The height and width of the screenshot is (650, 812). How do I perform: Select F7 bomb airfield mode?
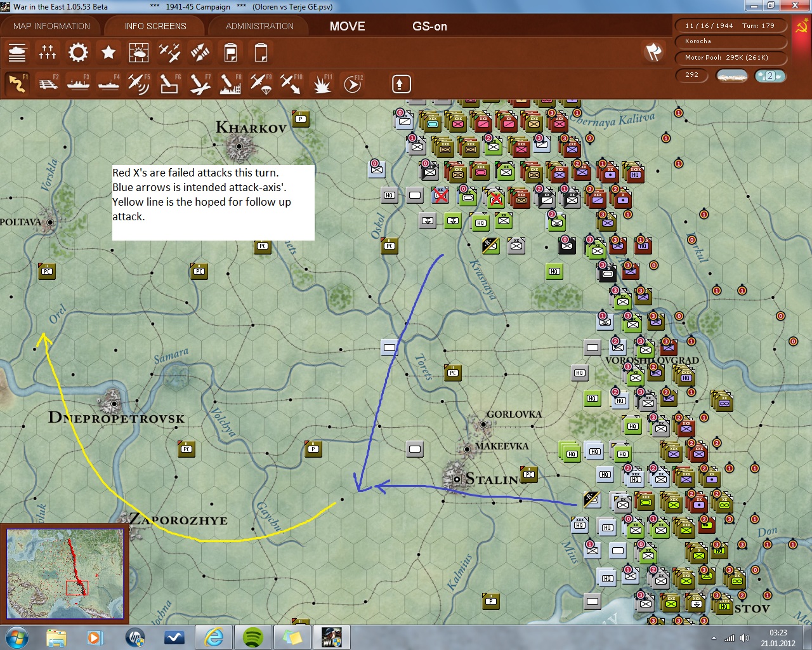point(200,84)
